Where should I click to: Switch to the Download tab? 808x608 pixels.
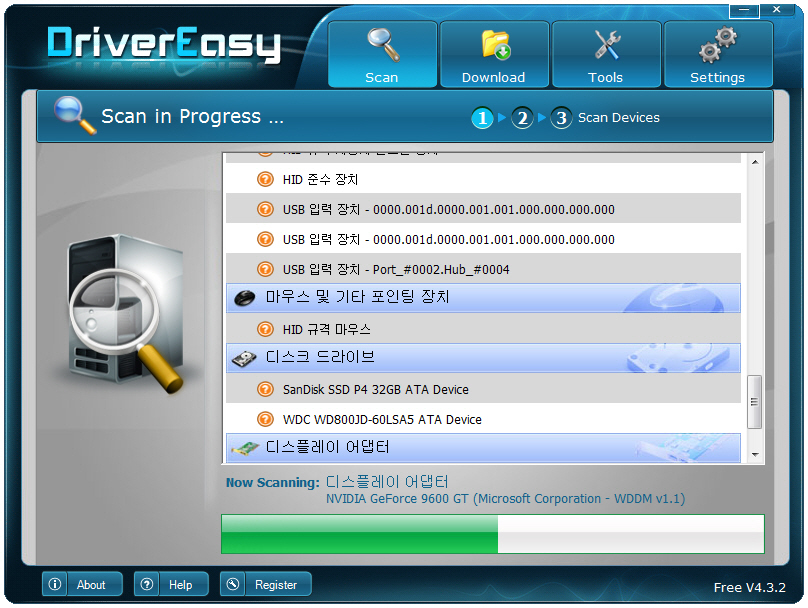(x=494, y=54)
